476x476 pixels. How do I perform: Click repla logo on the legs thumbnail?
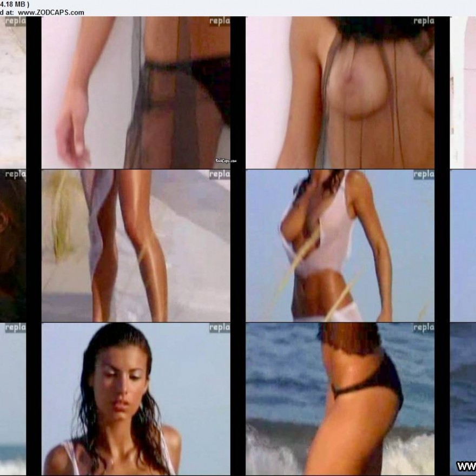220,174
